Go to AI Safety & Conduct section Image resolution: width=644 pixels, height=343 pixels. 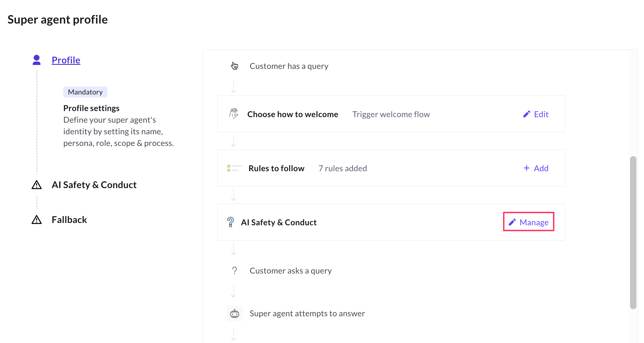(x=94, y=185)
